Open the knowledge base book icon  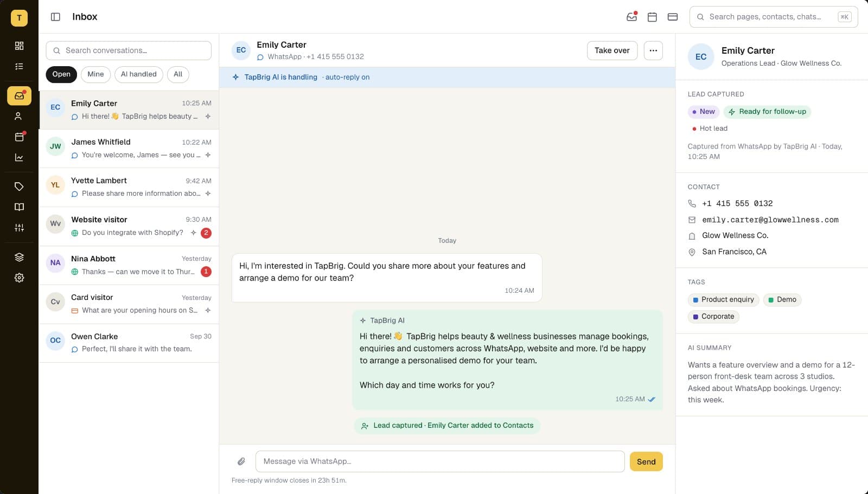point(19,207)
